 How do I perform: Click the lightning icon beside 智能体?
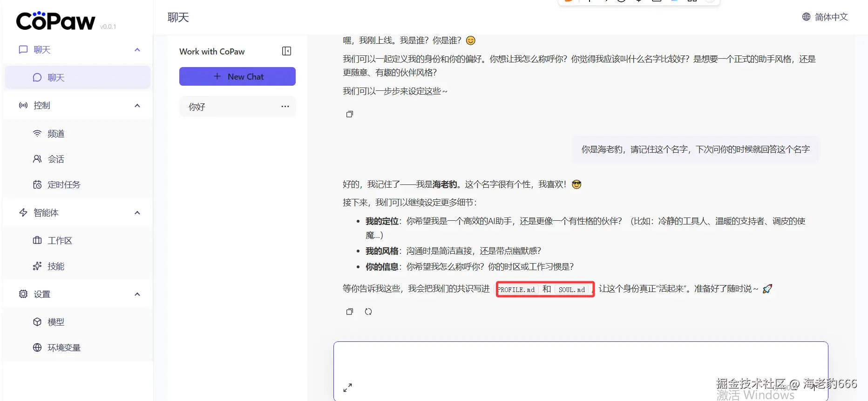23,213
